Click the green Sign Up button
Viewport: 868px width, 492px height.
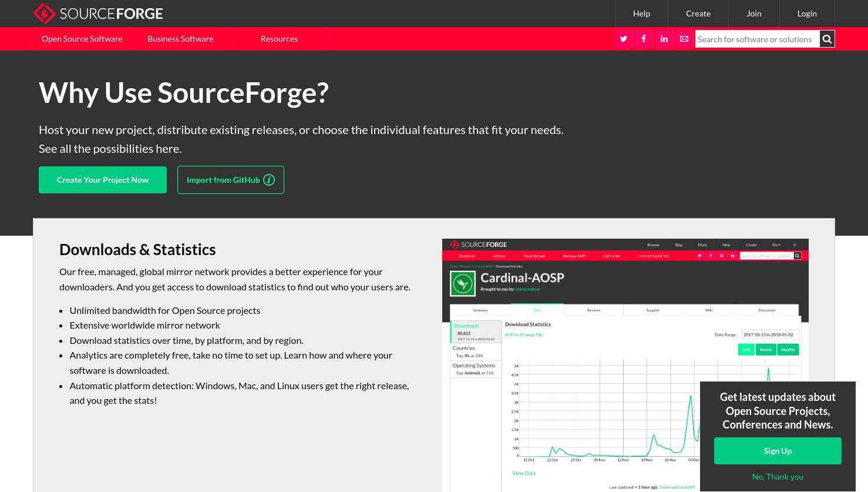[778, 451]
